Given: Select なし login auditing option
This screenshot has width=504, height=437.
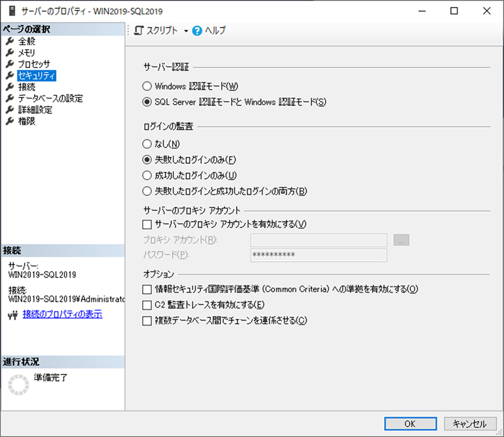Looking at the screenshot, I should tap(147, 144).
